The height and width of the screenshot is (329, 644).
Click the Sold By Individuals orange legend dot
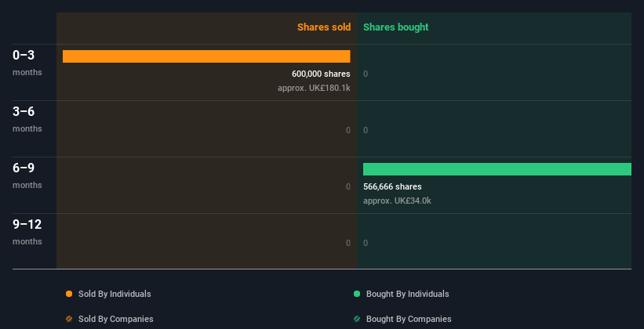(x=69, y=294)
